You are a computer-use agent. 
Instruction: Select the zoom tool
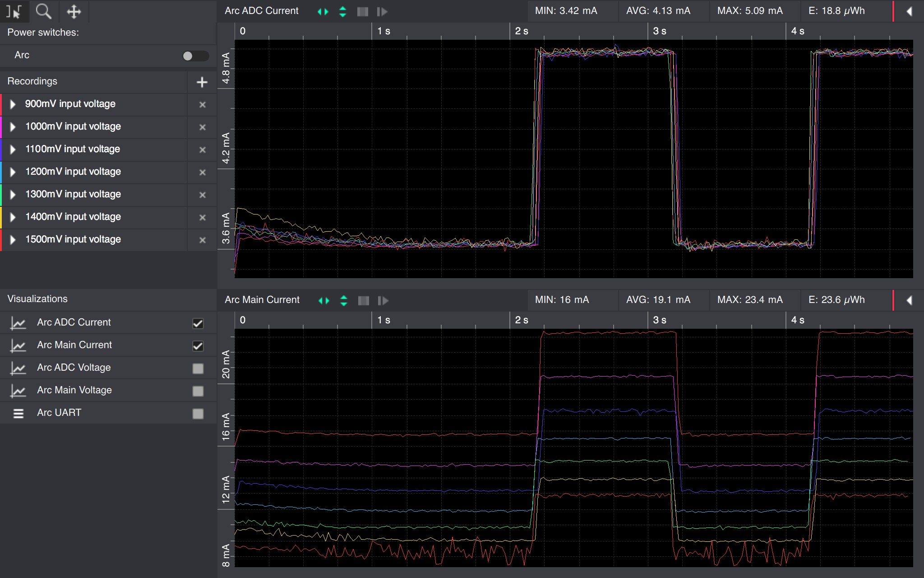(x=44, y=12)
